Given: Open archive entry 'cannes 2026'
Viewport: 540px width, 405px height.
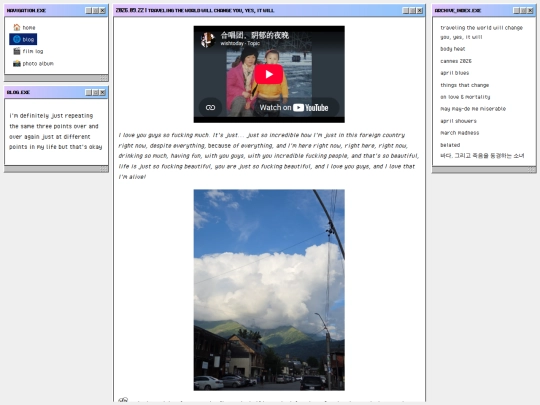Looking at the screenshot, I should [456, 61].
